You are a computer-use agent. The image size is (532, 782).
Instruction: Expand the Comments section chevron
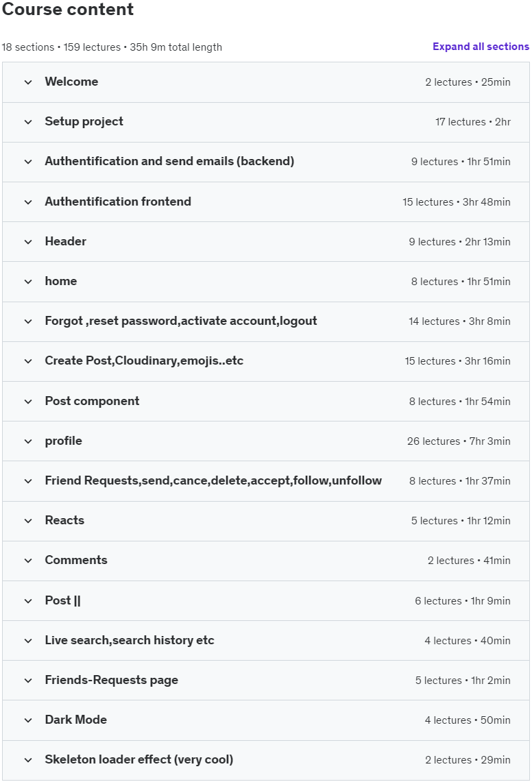coord(28,561)
